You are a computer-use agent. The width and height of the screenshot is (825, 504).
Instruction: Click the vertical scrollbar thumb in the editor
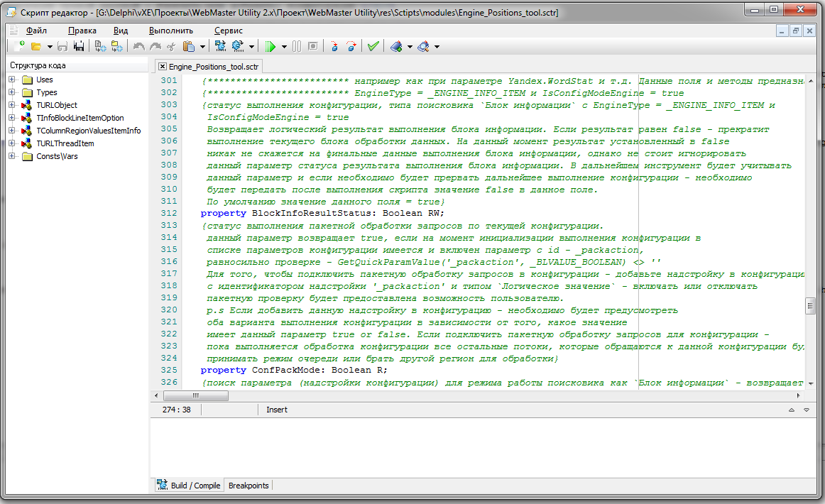tap(809, 305)
